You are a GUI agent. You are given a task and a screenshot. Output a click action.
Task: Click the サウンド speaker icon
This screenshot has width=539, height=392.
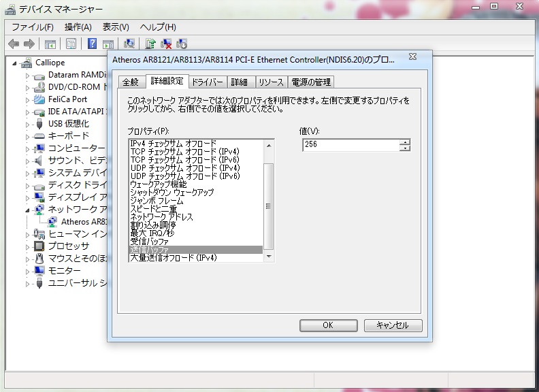pyautogui.click(x=39, y=161)
